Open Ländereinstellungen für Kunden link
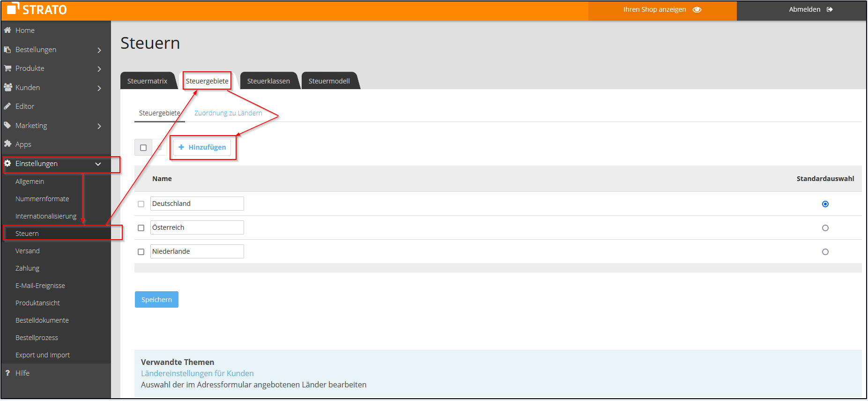This screenshot has width=868, height=401. (197, 373)
